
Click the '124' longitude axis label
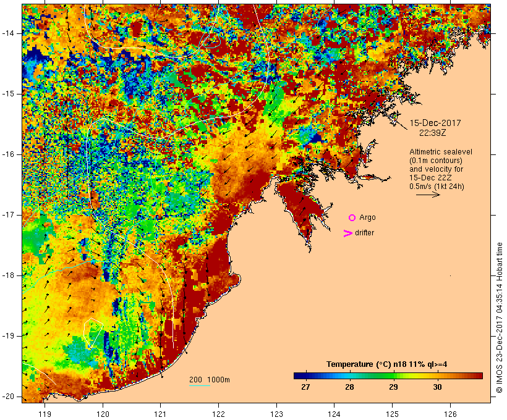(334, 414)
